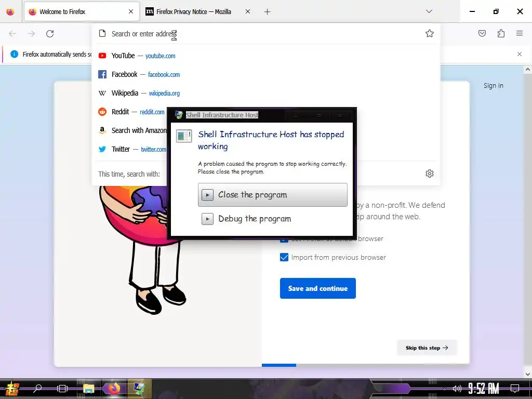Open Task View on the taskbar
Viewport: 532px width, 399px height.
tap(62, 389)
